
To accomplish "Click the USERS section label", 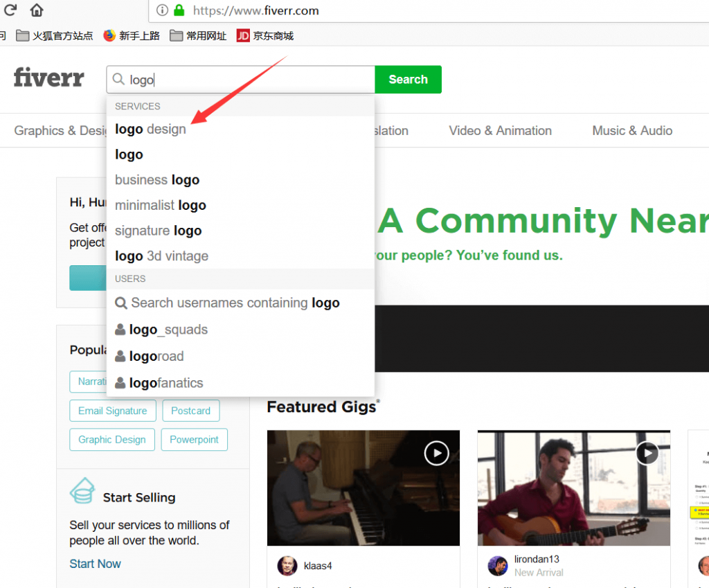I will coord(130,278).
